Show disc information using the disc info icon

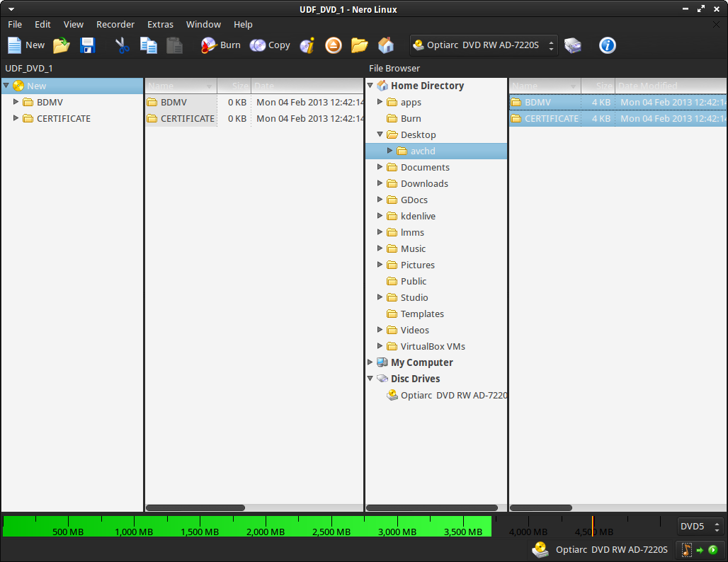[307, 45]
